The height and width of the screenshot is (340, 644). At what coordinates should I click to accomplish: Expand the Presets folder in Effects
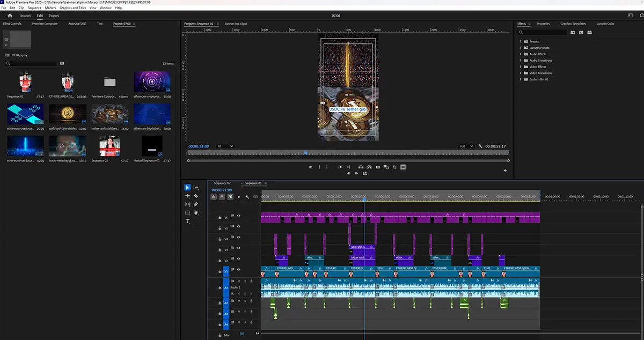pyautogui.click(x=521, y=41)
